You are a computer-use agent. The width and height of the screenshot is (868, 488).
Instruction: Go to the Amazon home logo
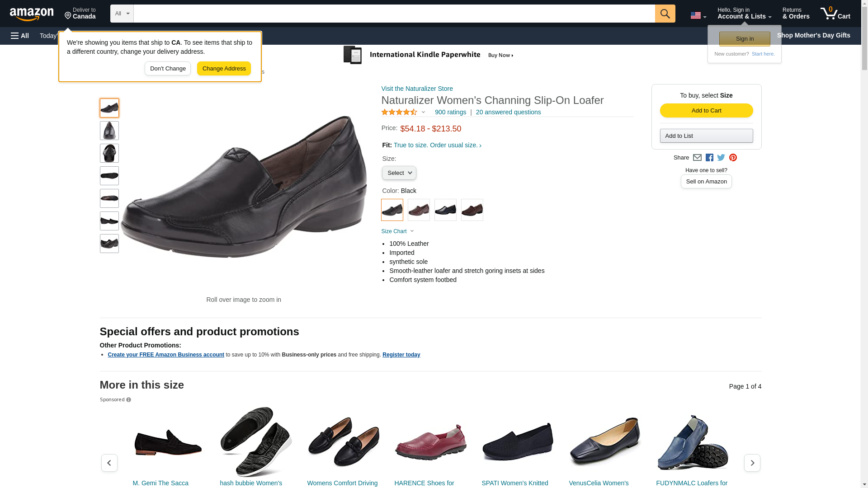pyautogui.click(x=32, y=14)
